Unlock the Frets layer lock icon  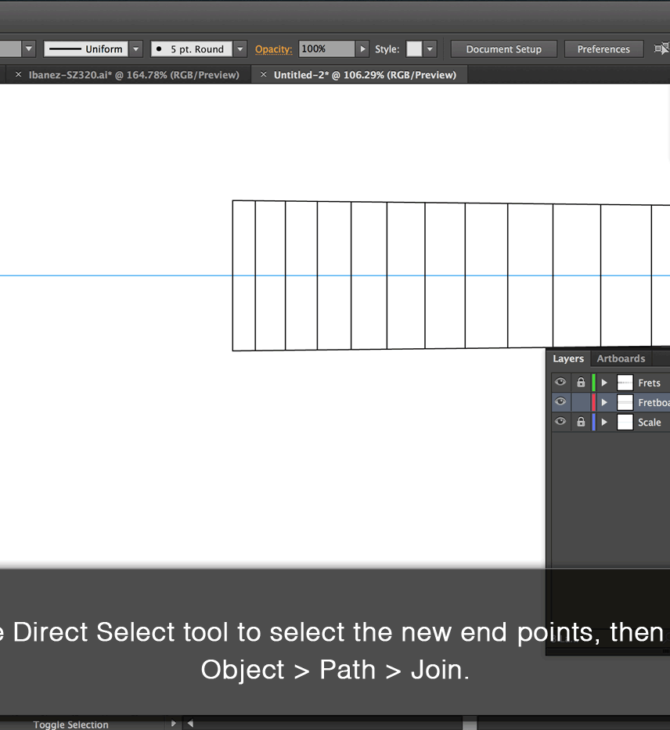[580, 383]
